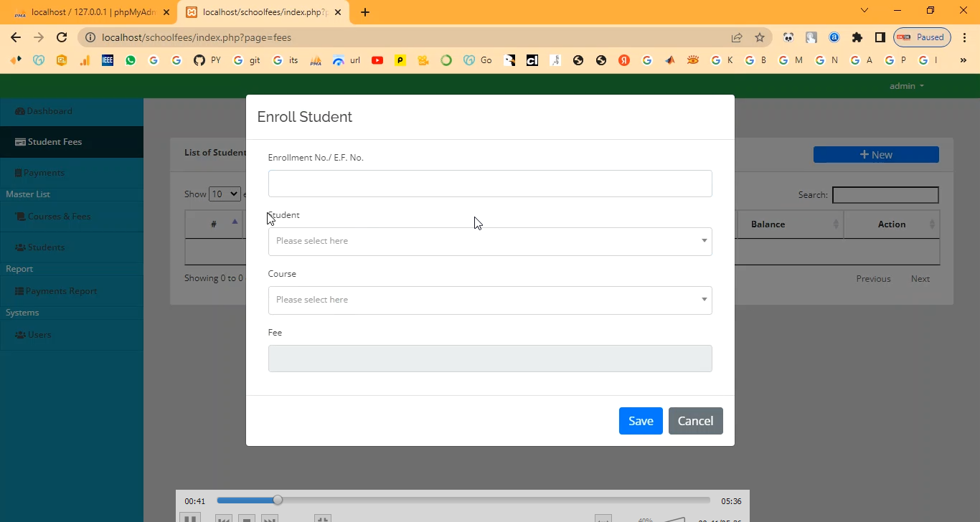
Task: Open the browser Extensions puzzle icon
Action: click(857, 37)
